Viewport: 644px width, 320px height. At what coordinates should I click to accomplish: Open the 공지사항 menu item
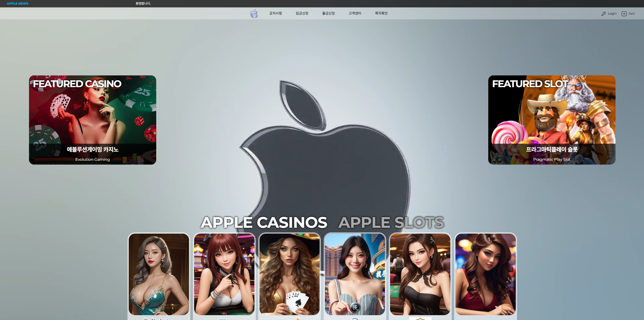[276, 13]
